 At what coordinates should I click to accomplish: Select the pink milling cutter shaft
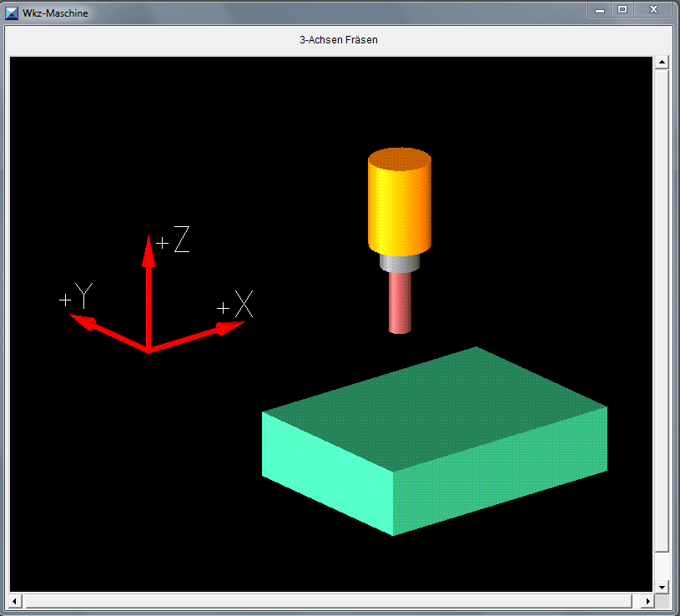click(400, 302)
